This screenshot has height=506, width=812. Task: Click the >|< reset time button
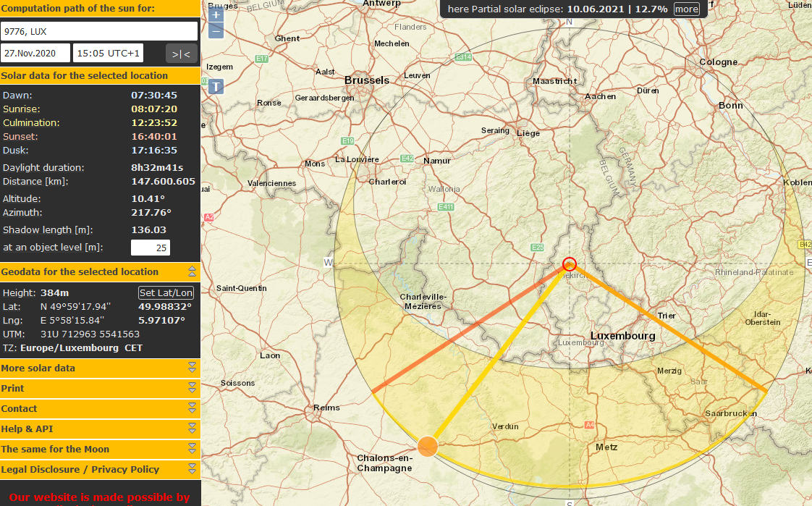click(x=181, y=54)
